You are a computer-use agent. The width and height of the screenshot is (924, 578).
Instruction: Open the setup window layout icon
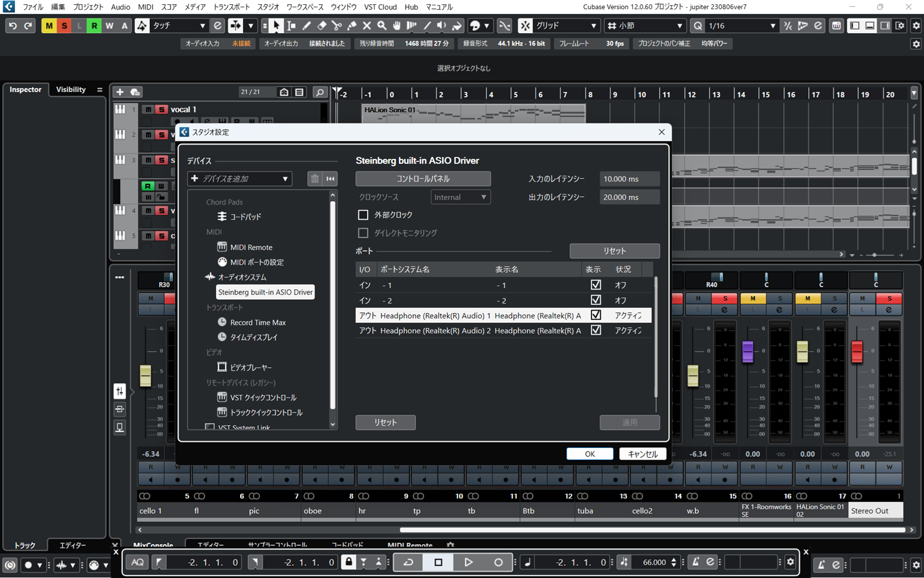901,26
